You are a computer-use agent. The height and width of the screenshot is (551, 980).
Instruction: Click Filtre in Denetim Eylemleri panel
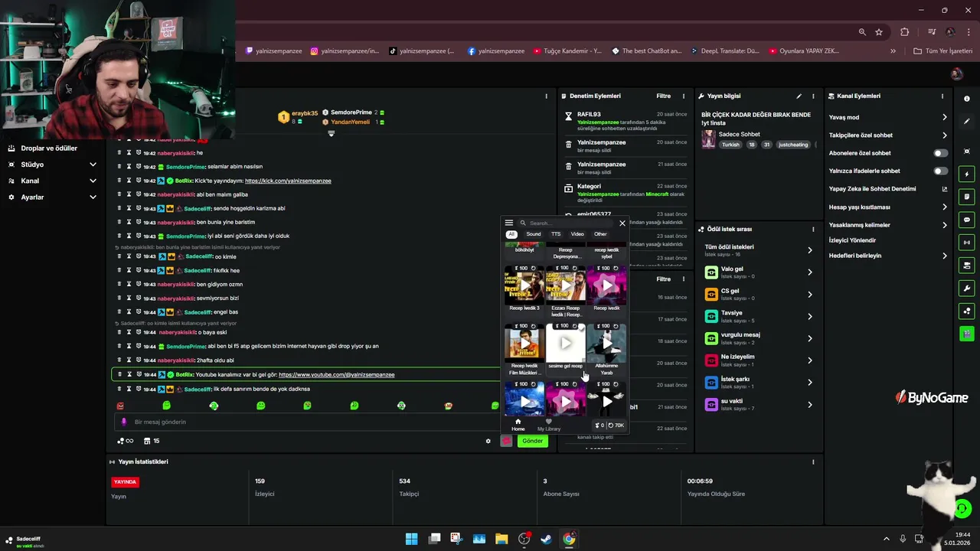tap(664, 96)
